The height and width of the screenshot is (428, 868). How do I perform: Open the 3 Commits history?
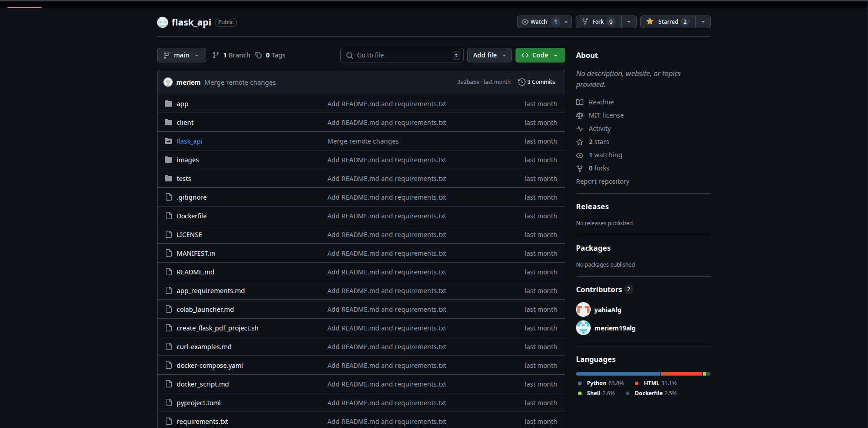[541, 82]
